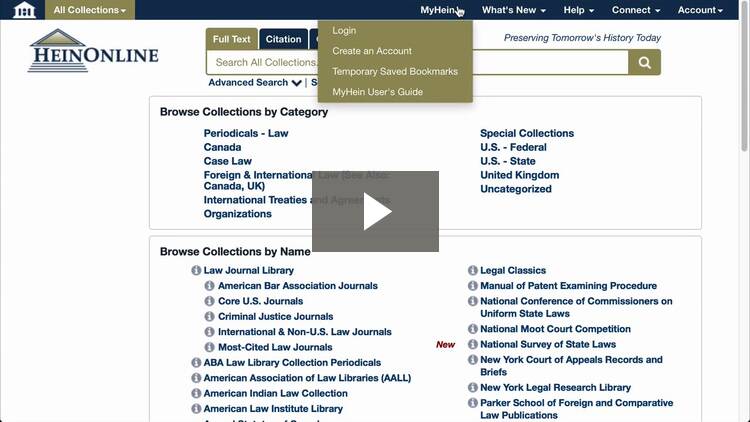Open the Help dropdown menu
Screen dimensions: 750x422
pos(578,10)
